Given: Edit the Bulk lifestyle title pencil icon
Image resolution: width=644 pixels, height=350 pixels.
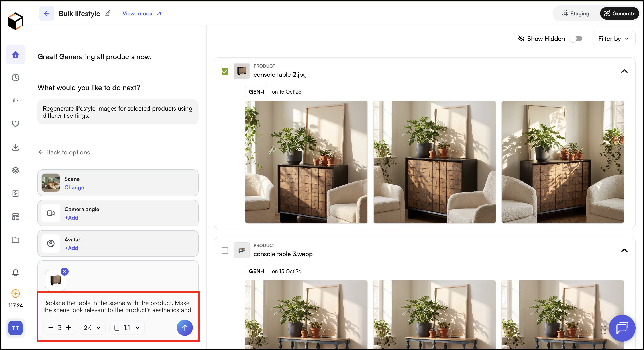Looking at the screenshot, I should point(107,14).
